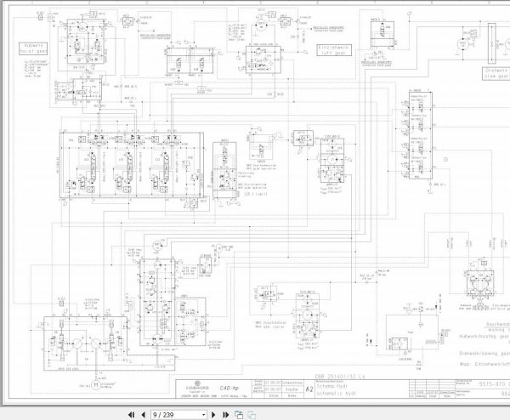Image resolution: width=510 pixels, height=420 pixels.
Task: Go to the first page
Action: pyautogui.click(x=131, y=415)
